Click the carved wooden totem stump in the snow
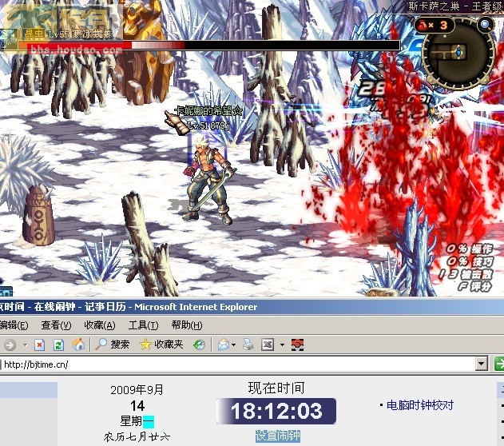The height and width of the screenshot is (446, 504). (x=38, y=216)
